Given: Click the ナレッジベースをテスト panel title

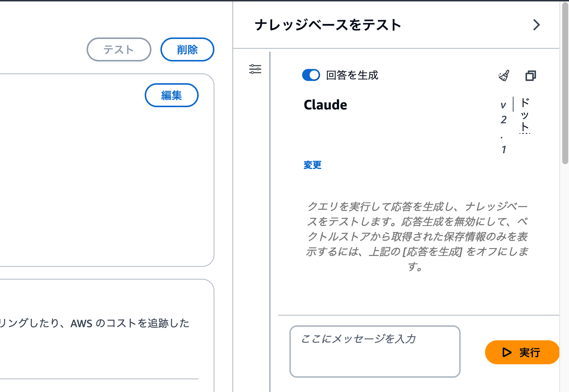Looking at the screenshot, I should 328,25.
